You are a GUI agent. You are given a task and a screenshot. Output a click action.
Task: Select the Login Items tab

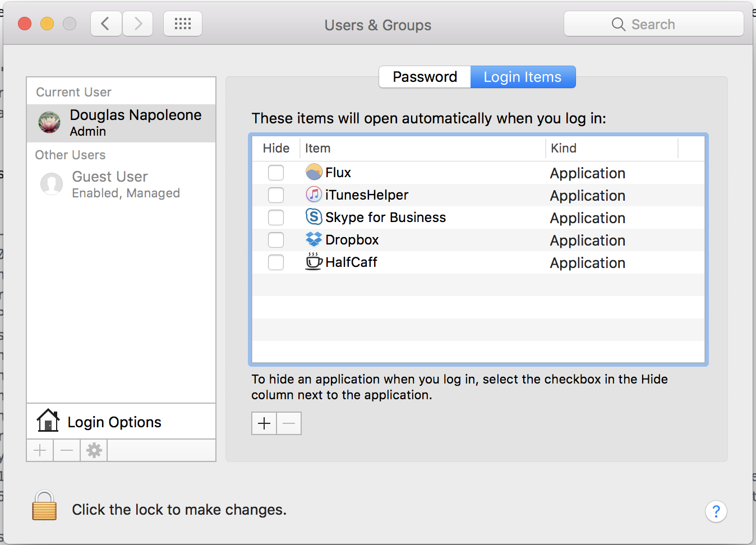[x=523, y=77]
